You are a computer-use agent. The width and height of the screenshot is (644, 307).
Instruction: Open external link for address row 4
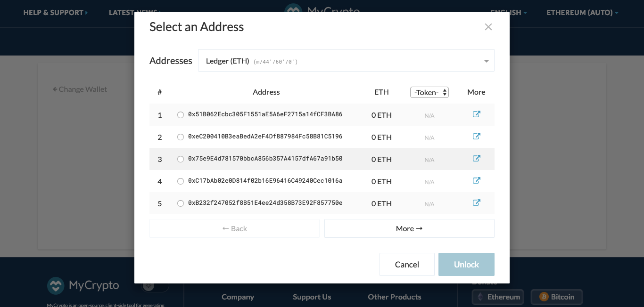click(x=476, y=181)
